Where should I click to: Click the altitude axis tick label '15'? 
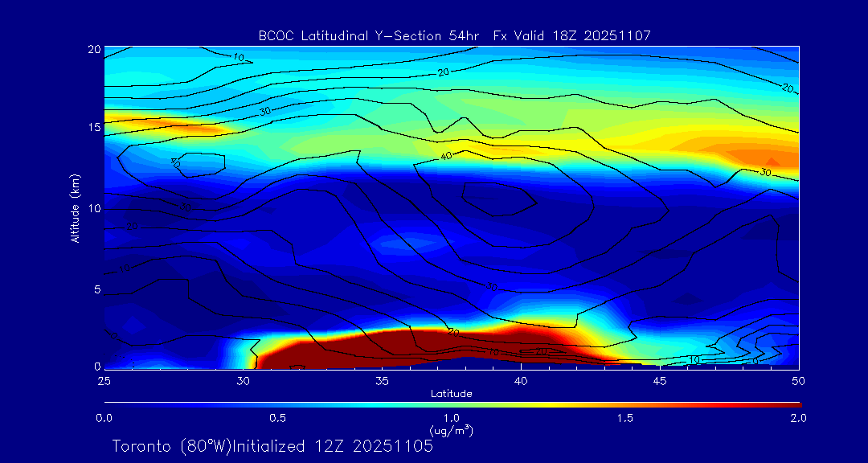pos(93,127)
